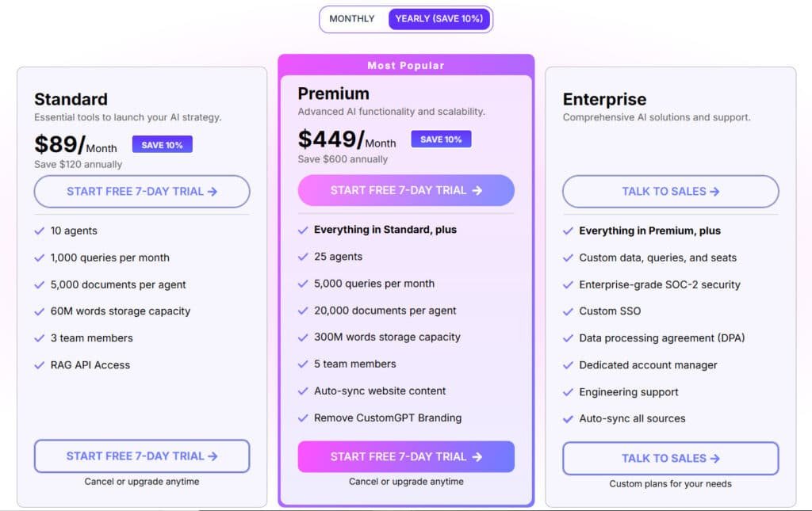Image resolution: width=812 pixels, height=511 pixels.
Task: Click the checkmark beside Auto-sync website content
Action: (x=303, y=391)
